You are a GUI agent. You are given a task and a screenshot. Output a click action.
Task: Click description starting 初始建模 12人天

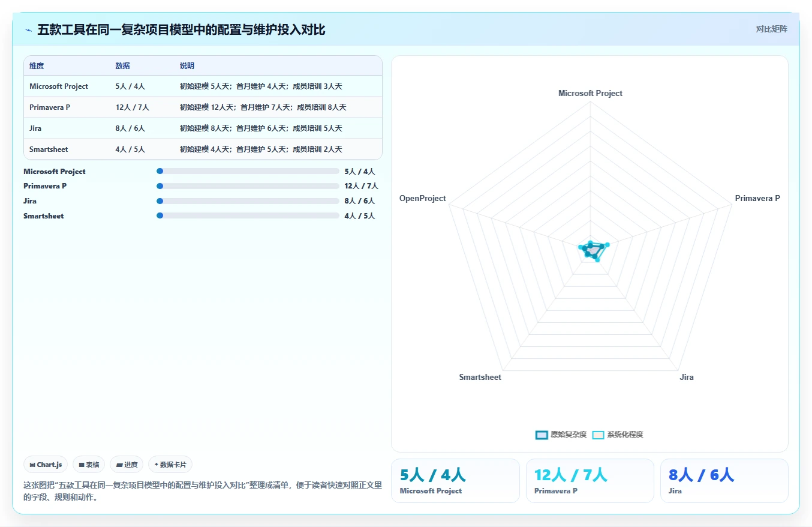pyautogui.click(x=263, y=107)
